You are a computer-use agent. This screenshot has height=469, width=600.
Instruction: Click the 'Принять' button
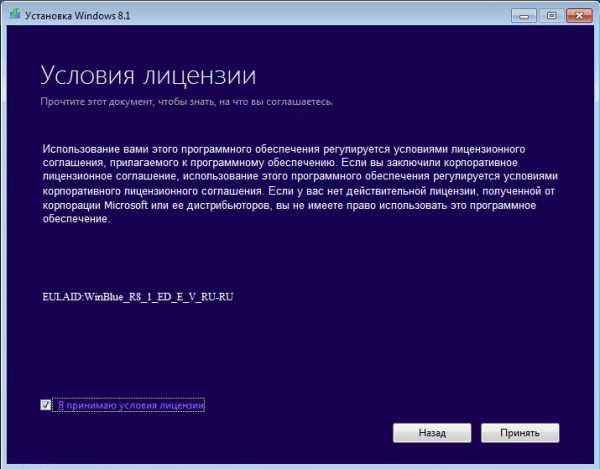(x=520, y=433)
